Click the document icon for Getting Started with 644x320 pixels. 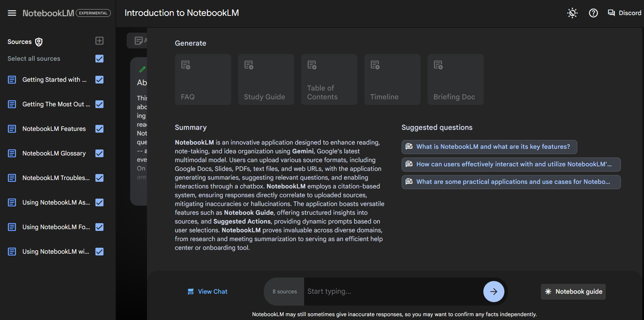pos(12,80)
